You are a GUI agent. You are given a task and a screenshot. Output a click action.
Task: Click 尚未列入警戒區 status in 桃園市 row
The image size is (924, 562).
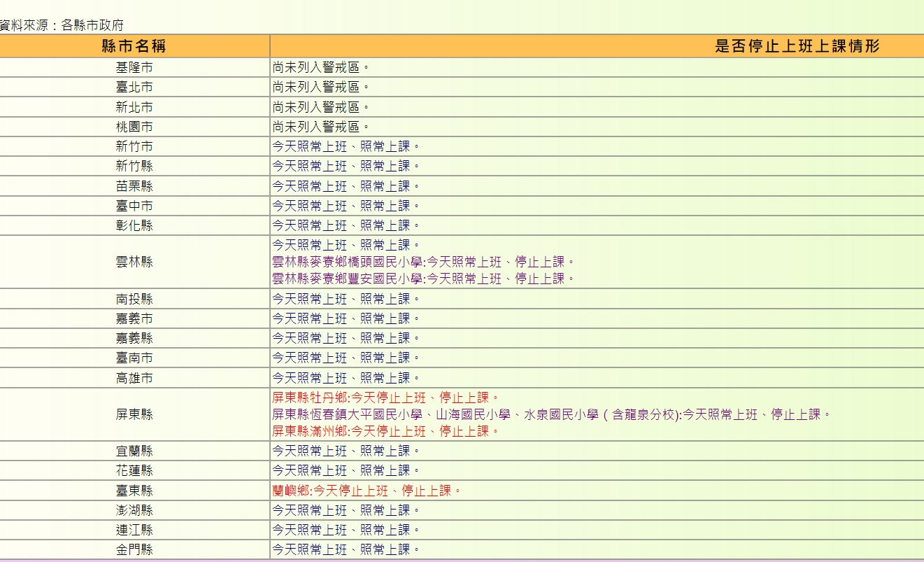320,127
